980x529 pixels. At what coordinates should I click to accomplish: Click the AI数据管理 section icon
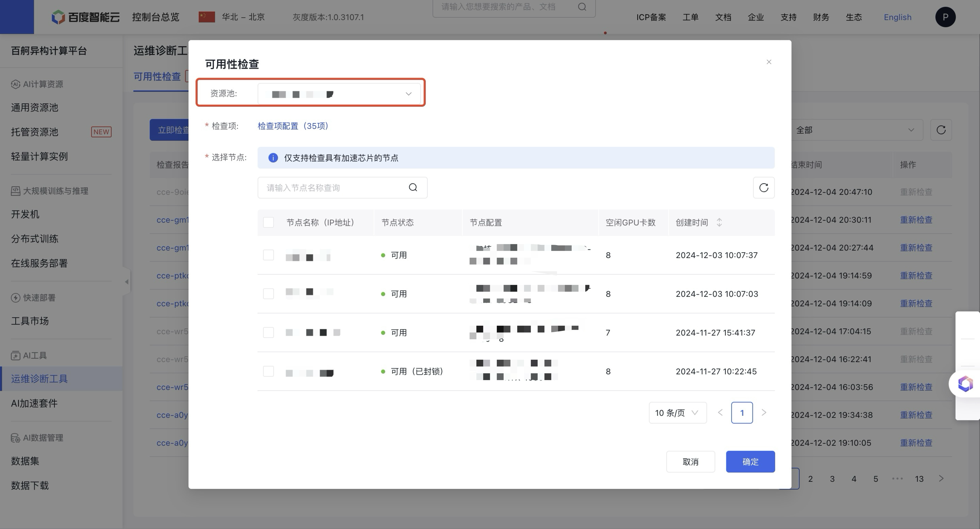point(15,438)
